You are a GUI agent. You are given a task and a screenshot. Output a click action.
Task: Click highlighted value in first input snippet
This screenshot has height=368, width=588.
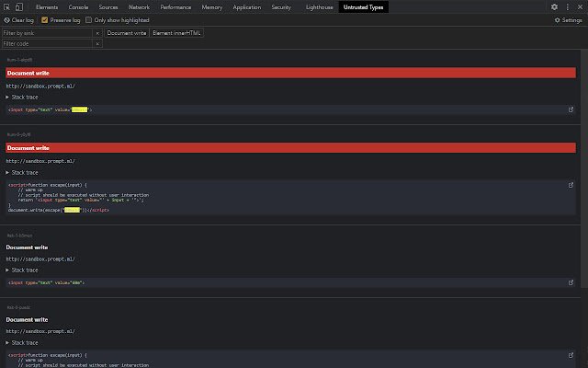80,109
